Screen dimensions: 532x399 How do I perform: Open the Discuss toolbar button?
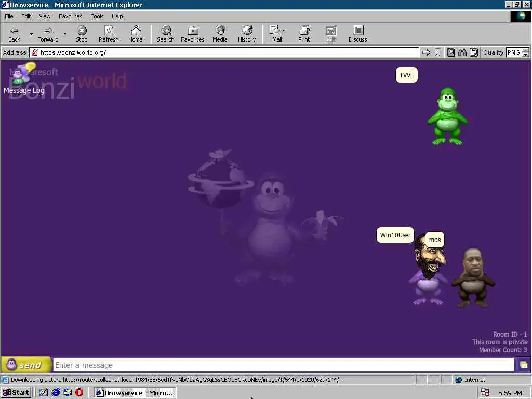(x=357, y=34)
